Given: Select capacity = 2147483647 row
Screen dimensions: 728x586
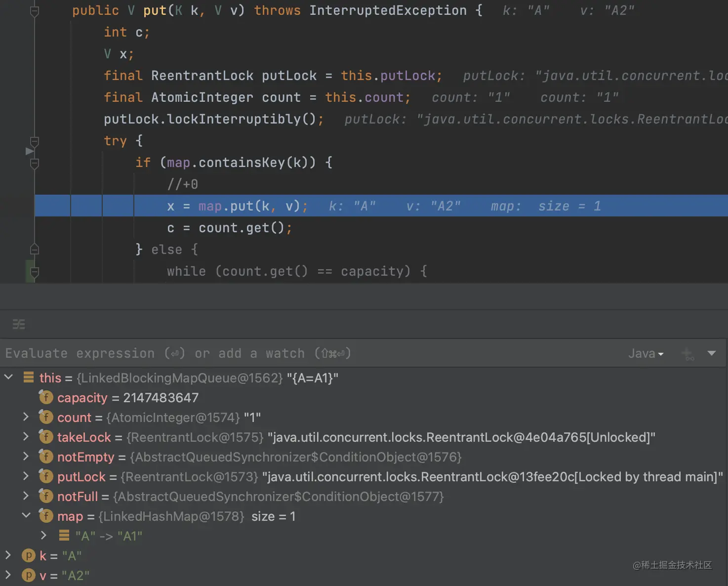Looking at the screenshot, I should pyautogui.click(x=364, y=397).
